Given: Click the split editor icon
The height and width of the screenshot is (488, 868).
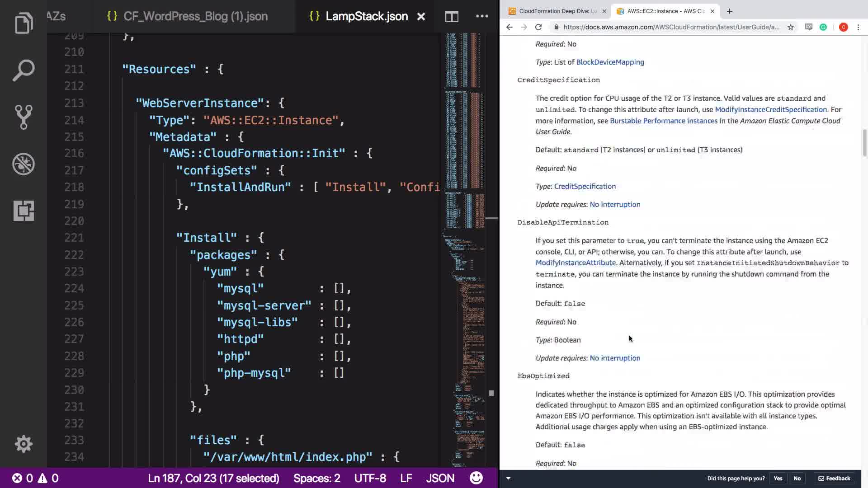Looking at the screenshot, I should click(451, 17).
